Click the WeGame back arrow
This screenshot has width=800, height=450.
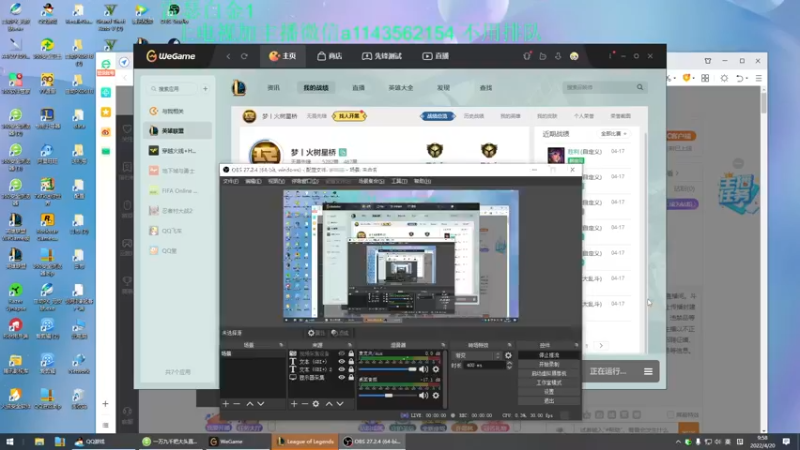(228, 56)
